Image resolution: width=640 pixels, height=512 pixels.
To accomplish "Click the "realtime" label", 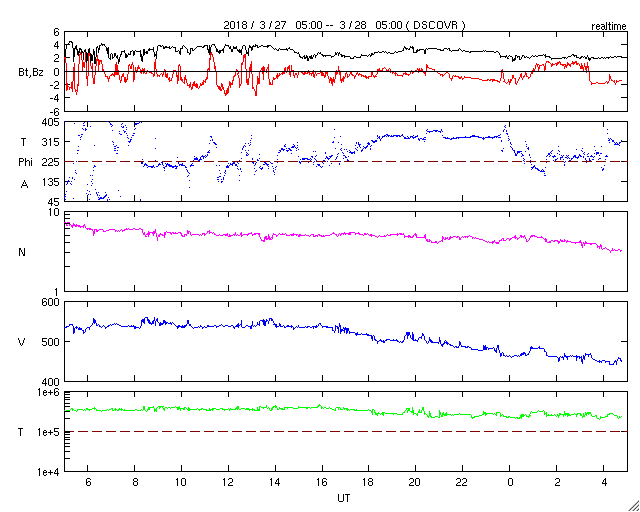I will pos(609,27).
